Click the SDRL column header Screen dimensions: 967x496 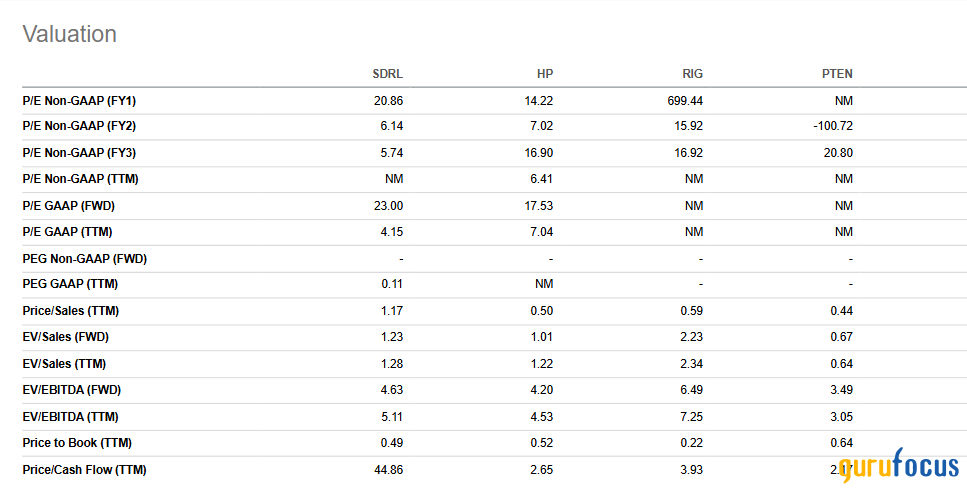pyautogui.click(x=387, y=74)
